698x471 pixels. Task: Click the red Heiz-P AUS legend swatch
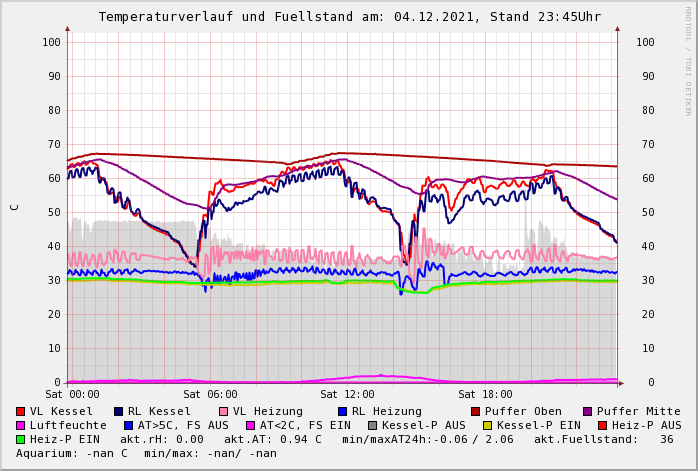point(602,425)
